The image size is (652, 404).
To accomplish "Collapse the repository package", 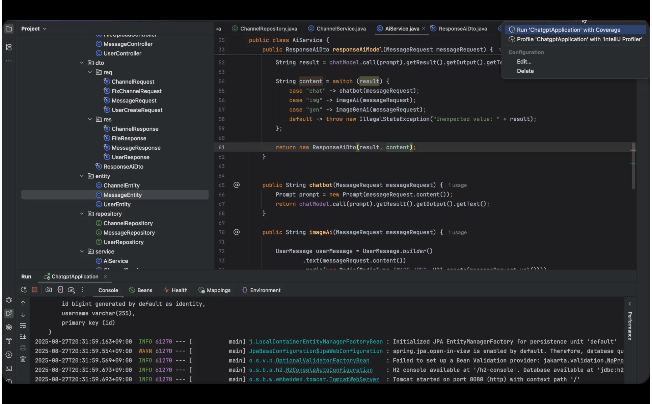I will 82,214.
